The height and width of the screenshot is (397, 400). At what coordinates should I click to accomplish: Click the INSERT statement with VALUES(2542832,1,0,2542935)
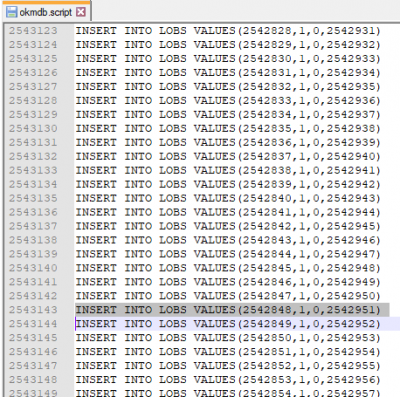pos(228,87)
